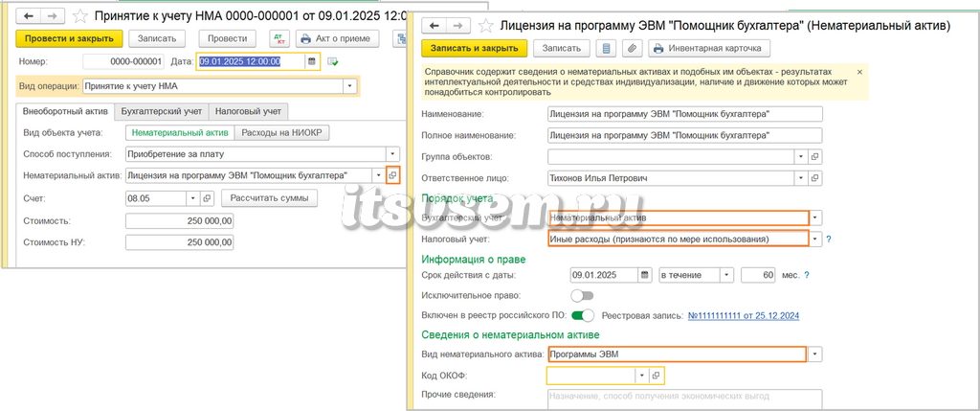Click the Провести button

[228, 38]
